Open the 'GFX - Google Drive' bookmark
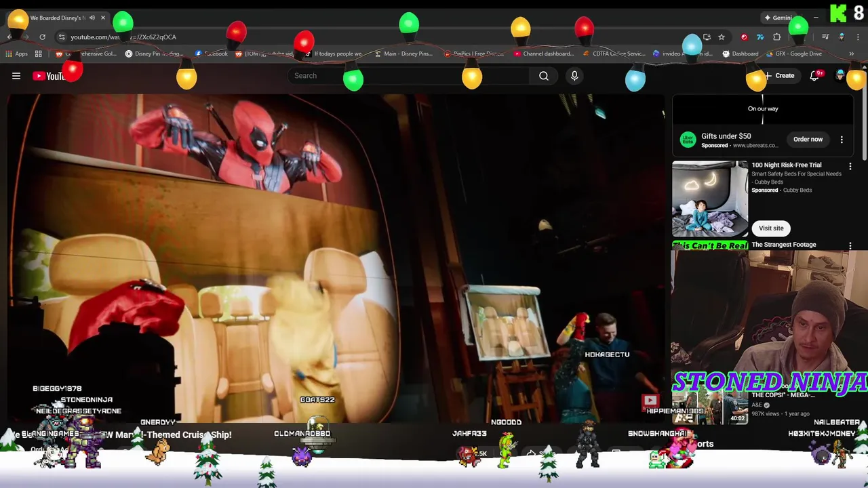Screen dimensions: 868x488 click(x=793, y=54)
